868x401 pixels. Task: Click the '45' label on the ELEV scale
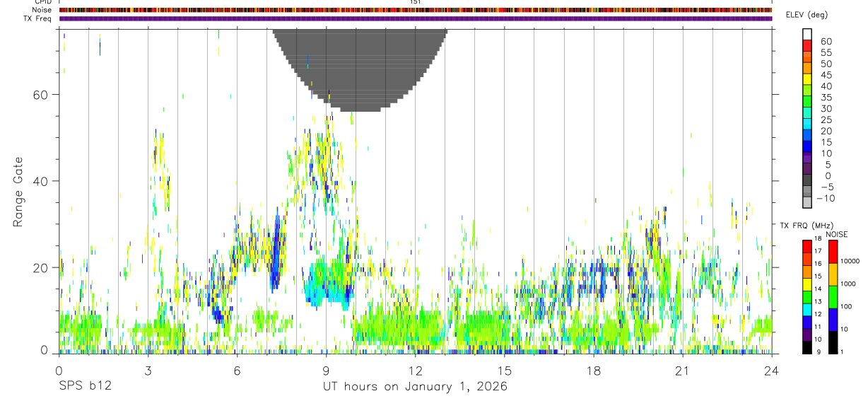coord(826,75)
